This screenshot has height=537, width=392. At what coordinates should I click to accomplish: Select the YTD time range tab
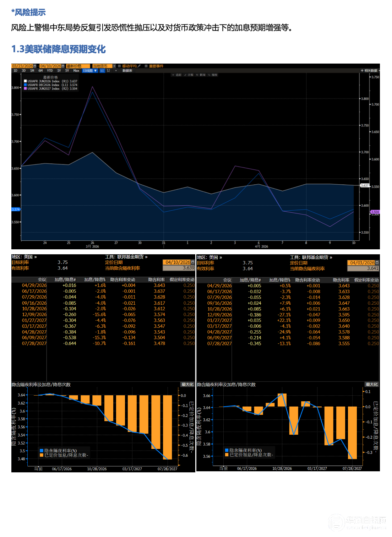coord(50,71)
